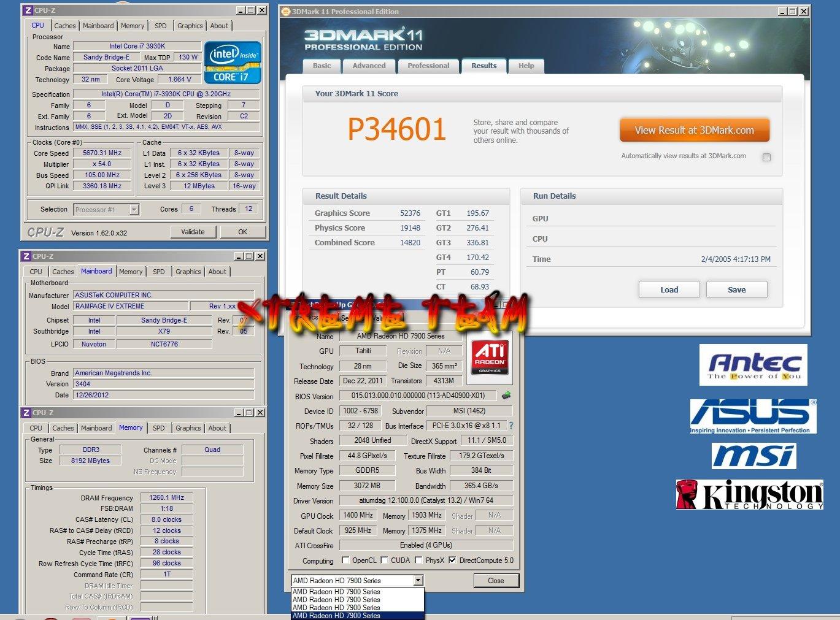
Task: Click the Intel Core i7 logo badge
Action: (x=233, y=63)
